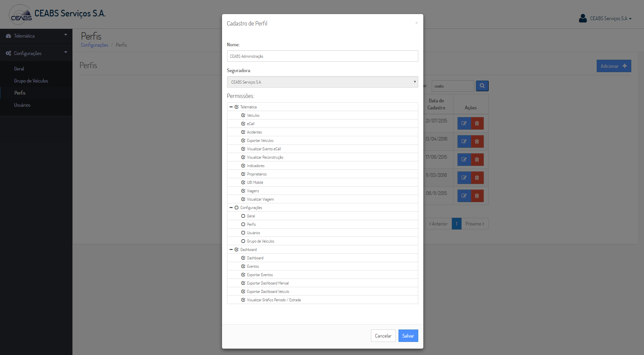Uncheck the Veículos permission

(243, 115)
